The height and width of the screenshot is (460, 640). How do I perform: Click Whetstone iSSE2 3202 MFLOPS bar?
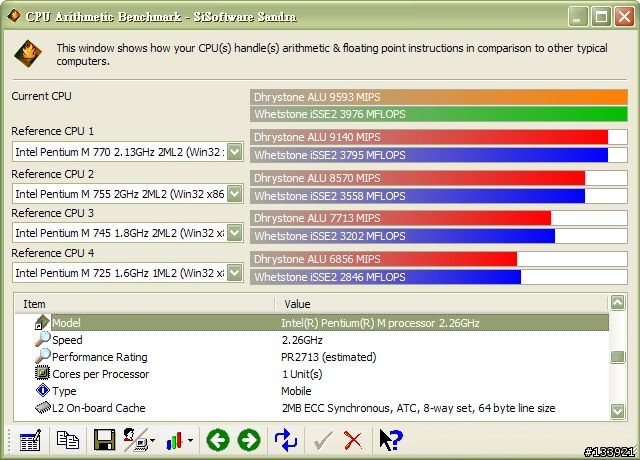click(x=439, y=236)
